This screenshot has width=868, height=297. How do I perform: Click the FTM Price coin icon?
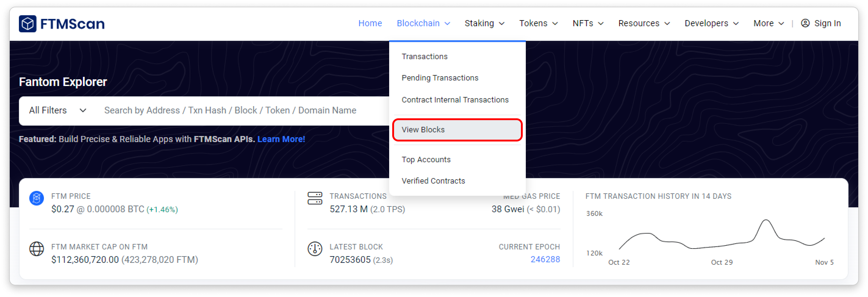click(36, 198)
